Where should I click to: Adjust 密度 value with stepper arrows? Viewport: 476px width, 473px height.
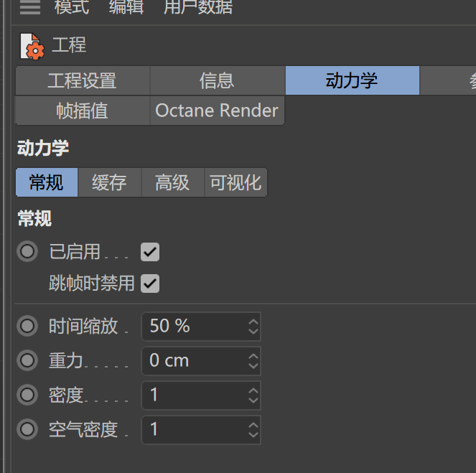coord(253,395)
